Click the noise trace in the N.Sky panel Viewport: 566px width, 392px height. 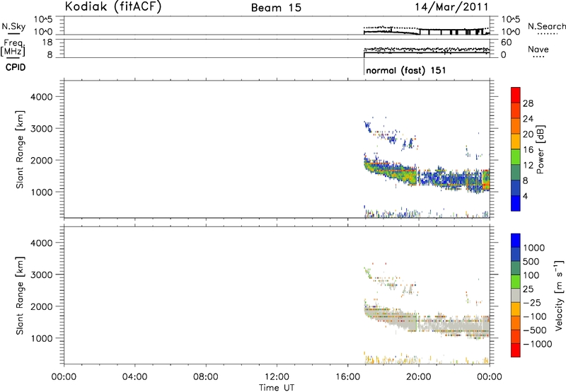click(x=426, y=31)
